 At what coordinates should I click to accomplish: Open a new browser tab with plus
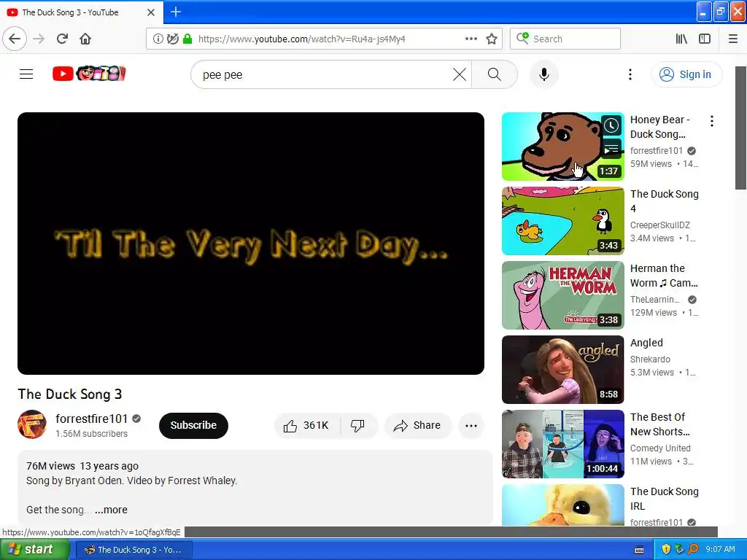pyautogui.click(x=176, y=12)
